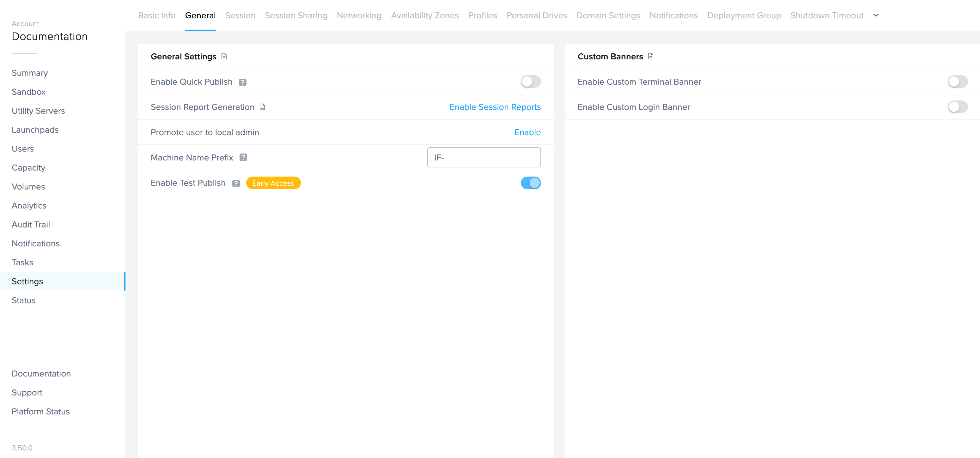Screen dimensions: 980x458
Task: Disable the Enable Test Publish toggle
Action: coord(531,183)
